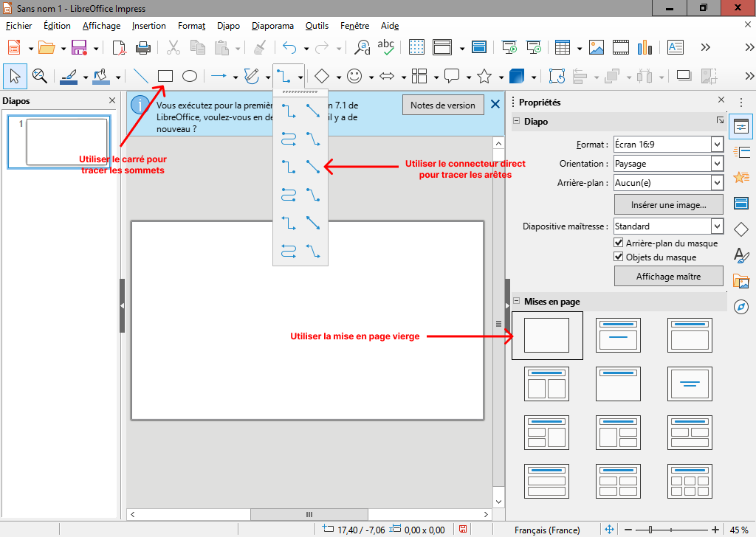Select the Rectangle drawing tool

click(165, 76)
